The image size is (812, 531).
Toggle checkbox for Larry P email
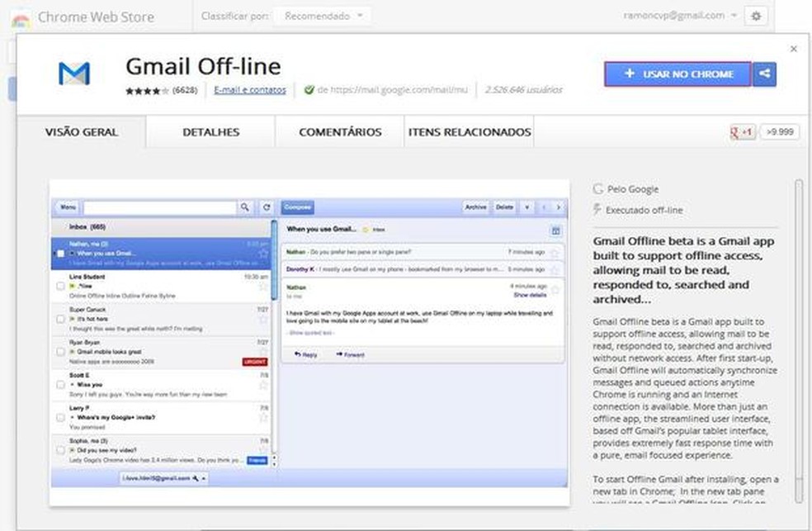pos(60,417)
